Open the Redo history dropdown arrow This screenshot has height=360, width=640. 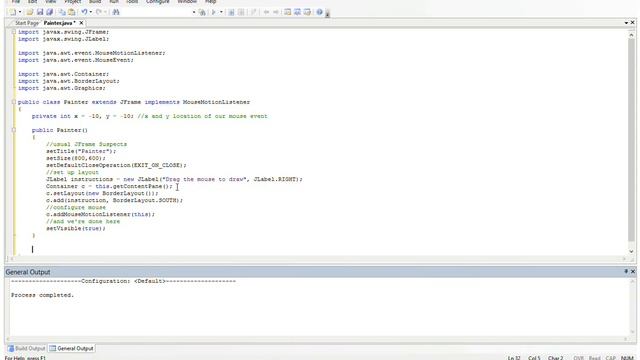click(x=105, y=12)
